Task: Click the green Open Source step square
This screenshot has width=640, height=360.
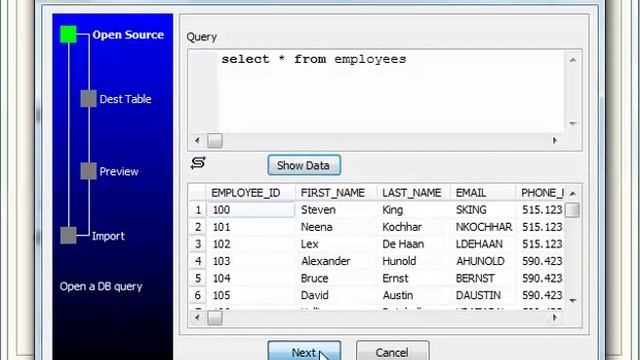Action: click(x=68, y=34)
